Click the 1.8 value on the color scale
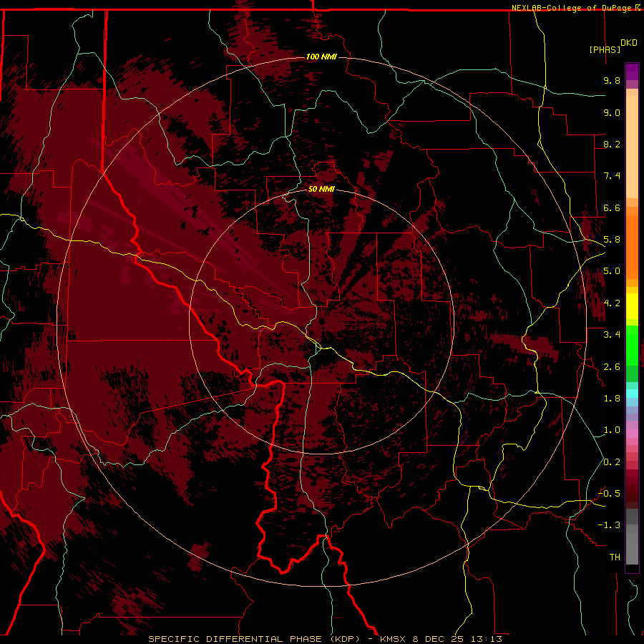The image size is (644, 644). tap(612, 399)
